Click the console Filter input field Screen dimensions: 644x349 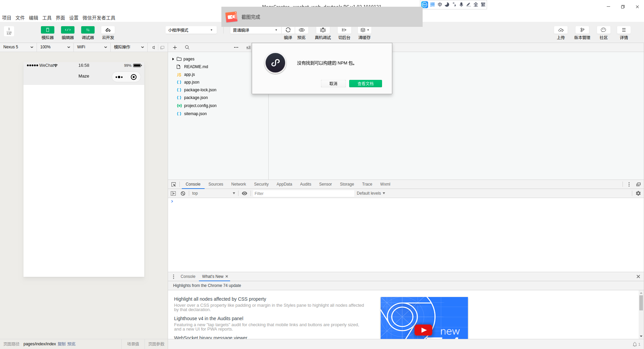coord(303,193)
